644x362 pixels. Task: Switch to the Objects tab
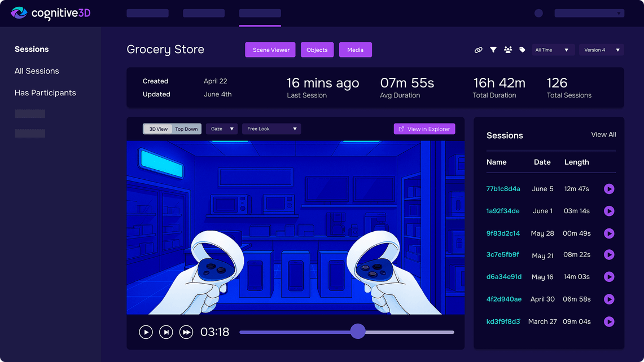tap(317, 50)
